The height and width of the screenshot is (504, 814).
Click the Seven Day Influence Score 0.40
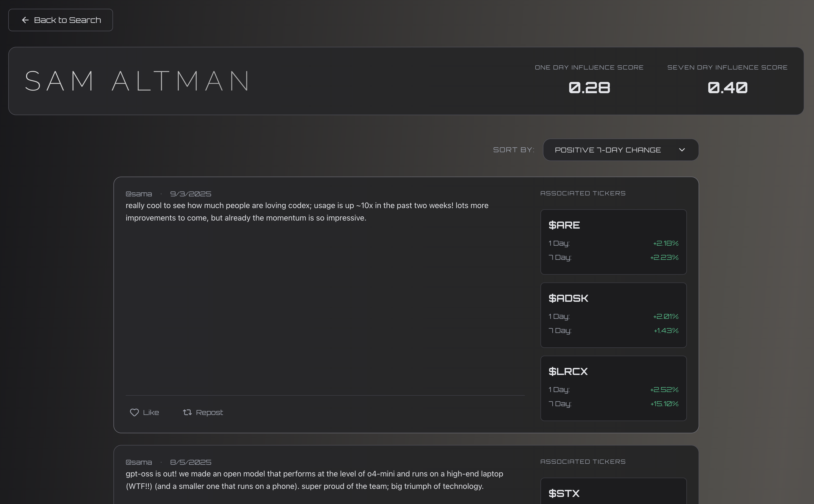pyautogui.click(x=727, y=88)
